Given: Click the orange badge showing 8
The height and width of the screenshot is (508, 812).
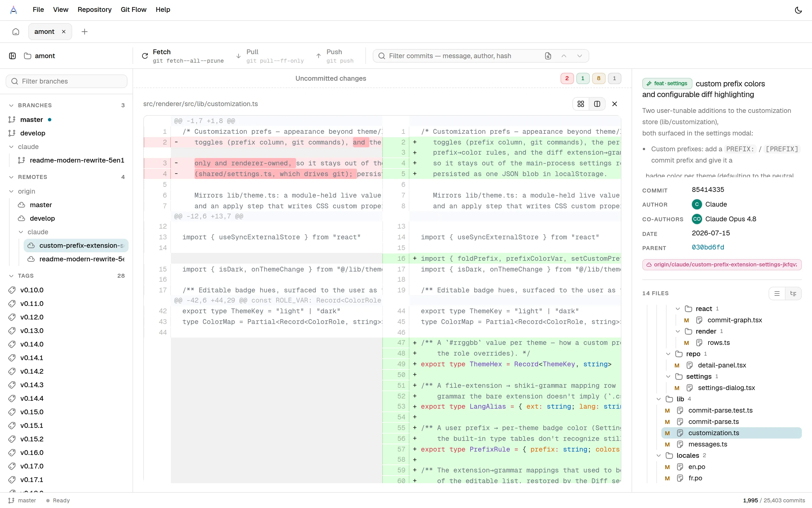Looking at the screenshot, I should click(x=599, y=78).
